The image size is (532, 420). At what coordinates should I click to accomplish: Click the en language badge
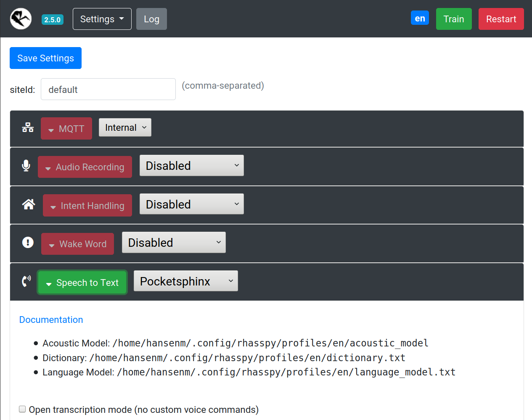click(x=419, y=18)
